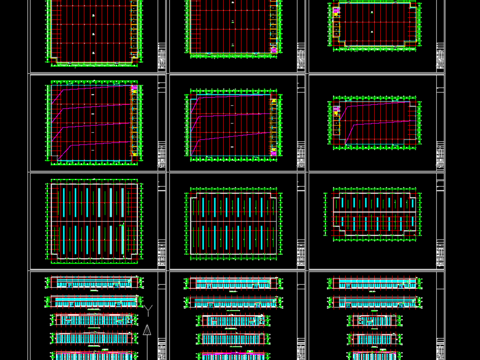Select the left roof plan with cyan bars
Viewport: 480px width, 360px height.
[94, 221]
